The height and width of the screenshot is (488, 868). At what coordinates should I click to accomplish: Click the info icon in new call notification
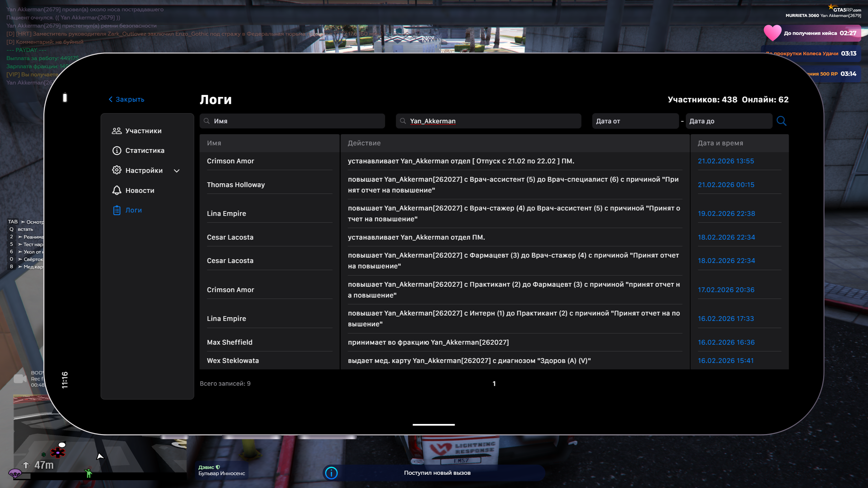(x=331, y=473)
